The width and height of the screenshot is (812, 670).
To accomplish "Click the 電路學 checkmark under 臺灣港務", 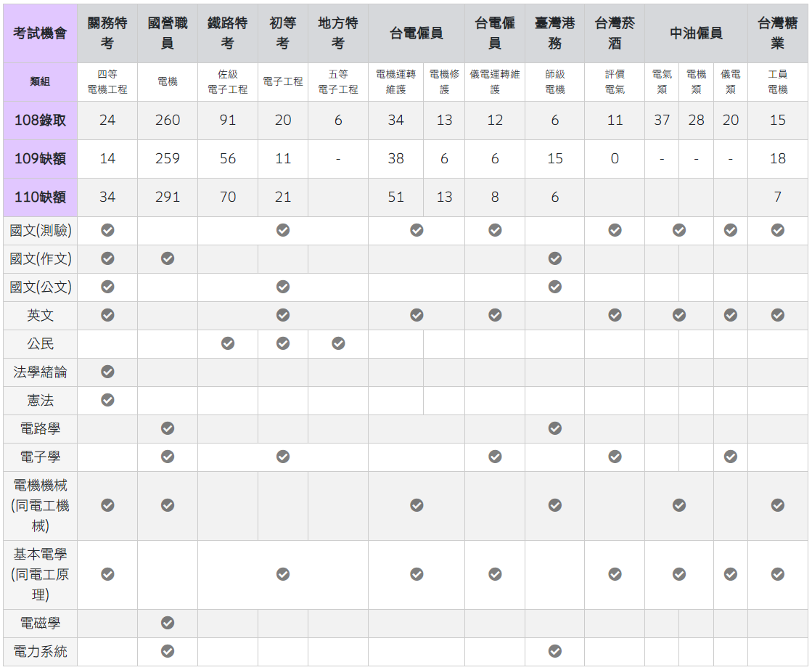I will [x=554, y=428].
